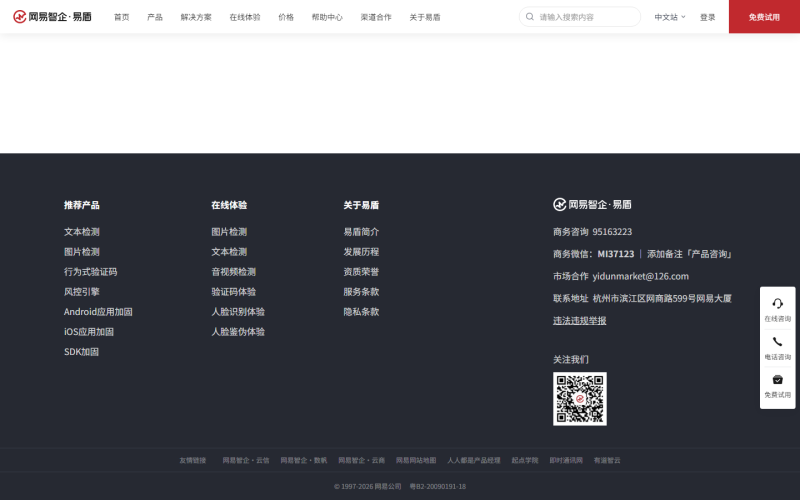Open the 资质荣誉 link
Image resolution: width=800 pixels, height=500 pixels.
361,271
